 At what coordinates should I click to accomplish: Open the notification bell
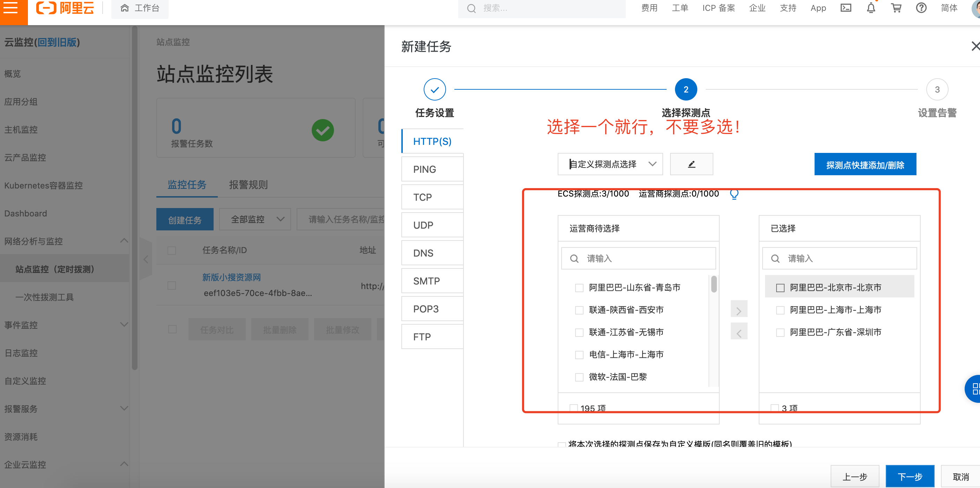click(x=871, y=8)
